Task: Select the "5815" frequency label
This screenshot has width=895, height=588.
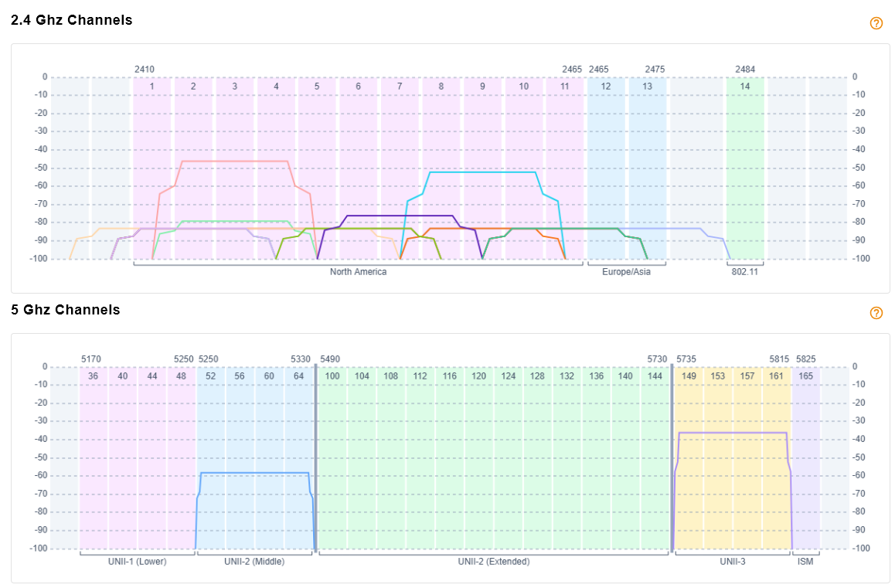Action: (779, 359)
